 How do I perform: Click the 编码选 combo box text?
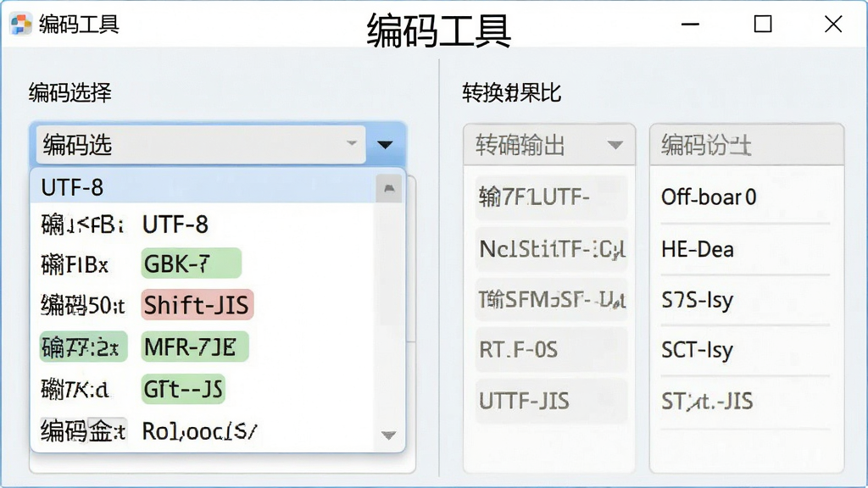click(77, 145)
